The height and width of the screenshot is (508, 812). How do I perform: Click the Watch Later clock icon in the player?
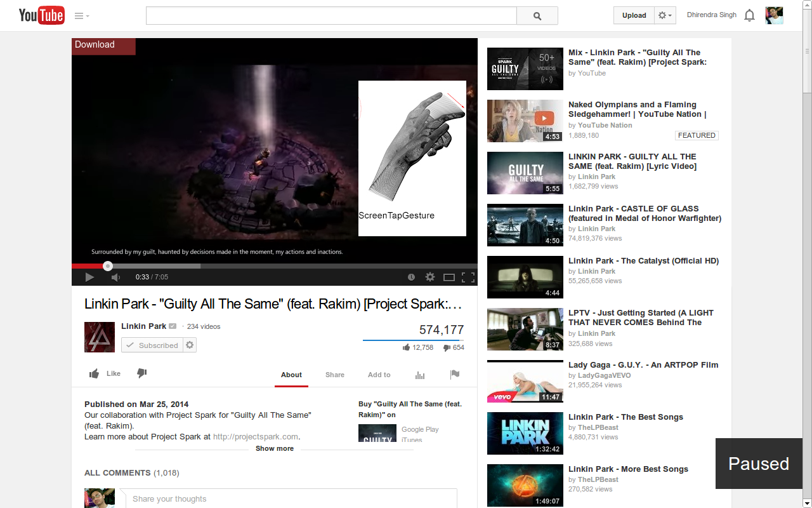pyautogui.click(x=411, y=277)
